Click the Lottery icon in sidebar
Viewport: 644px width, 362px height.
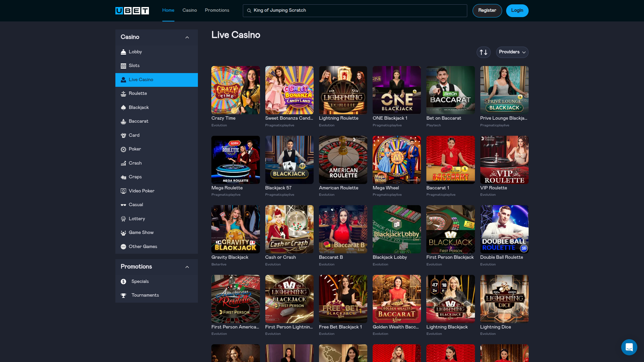123,219
